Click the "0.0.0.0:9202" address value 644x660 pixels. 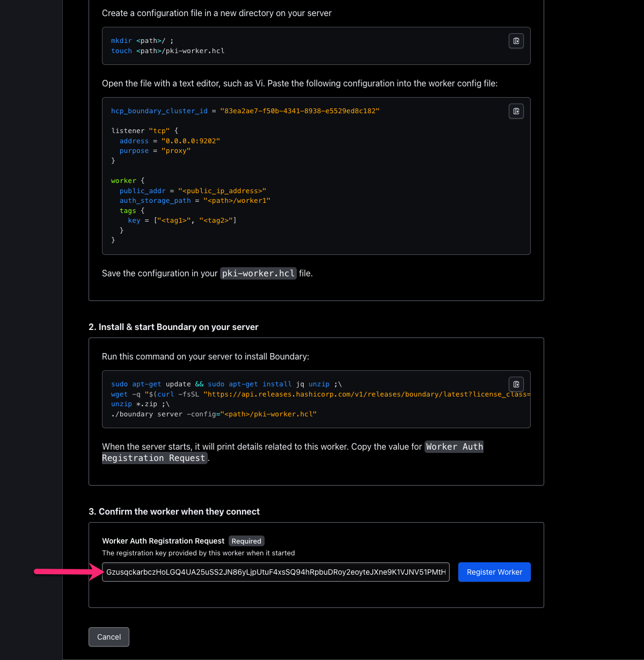click(x=191, y=141)
